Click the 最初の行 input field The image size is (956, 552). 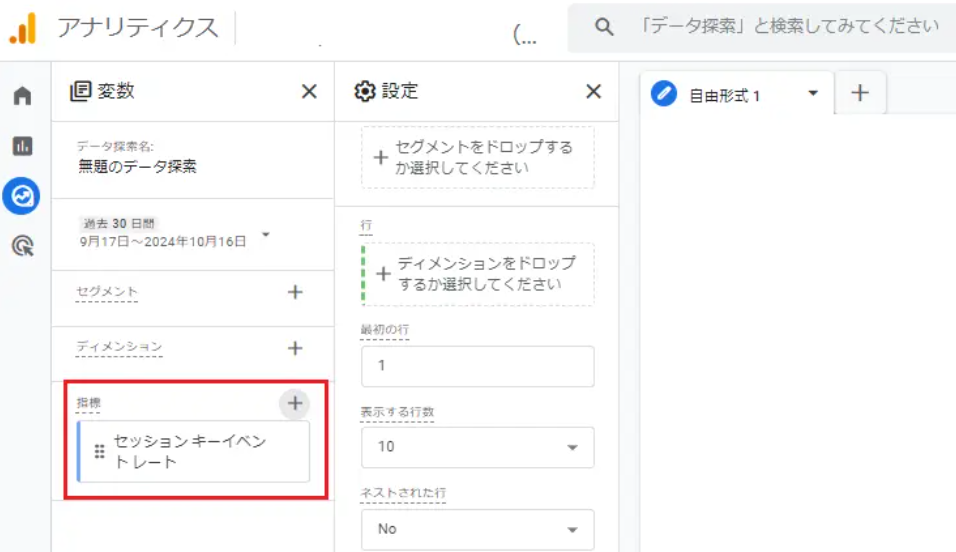pos(477,366)
